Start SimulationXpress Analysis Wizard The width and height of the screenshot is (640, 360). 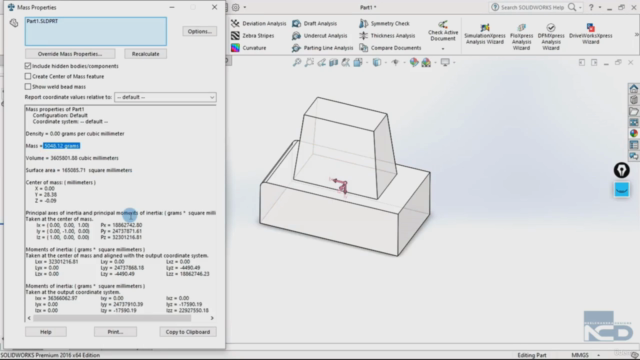click(484, 34)
